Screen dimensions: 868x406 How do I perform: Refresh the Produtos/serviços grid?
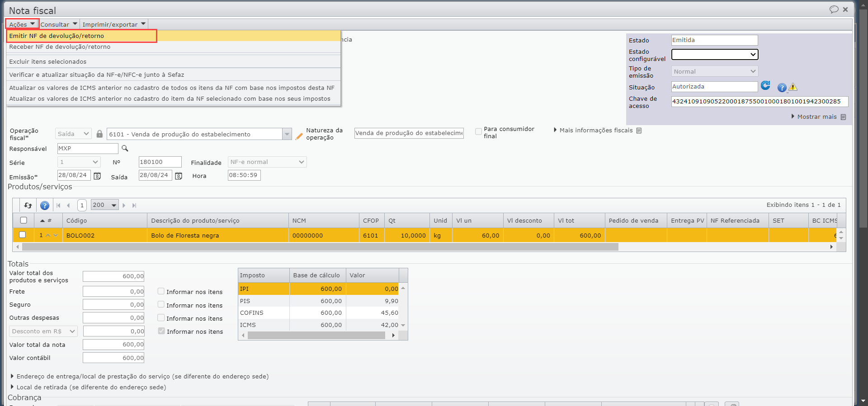coord(28,205)
